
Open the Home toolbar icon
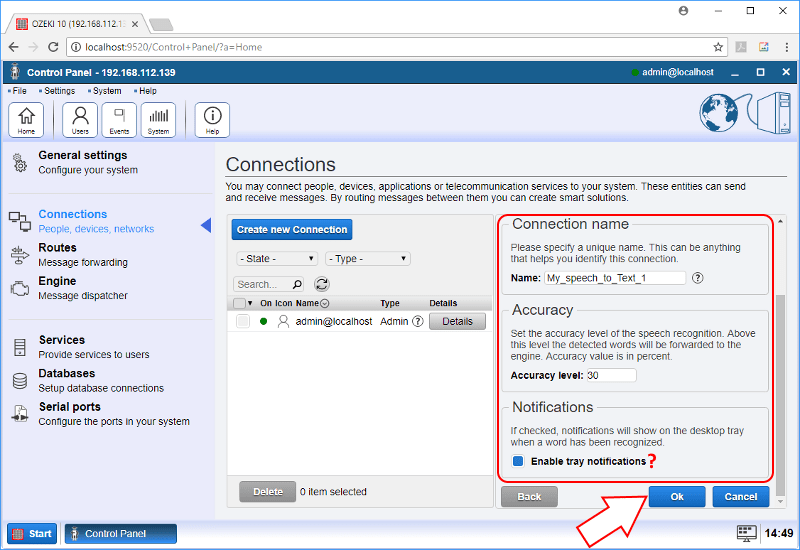(26, 120)
